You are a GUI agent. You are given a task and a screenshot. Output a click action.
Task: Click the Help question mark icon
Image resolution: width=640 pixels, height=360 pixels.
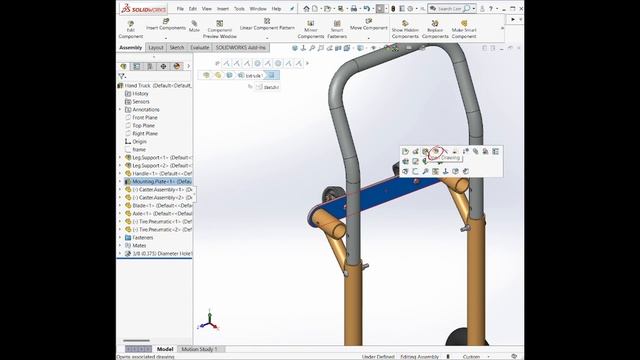coord(491,9)
